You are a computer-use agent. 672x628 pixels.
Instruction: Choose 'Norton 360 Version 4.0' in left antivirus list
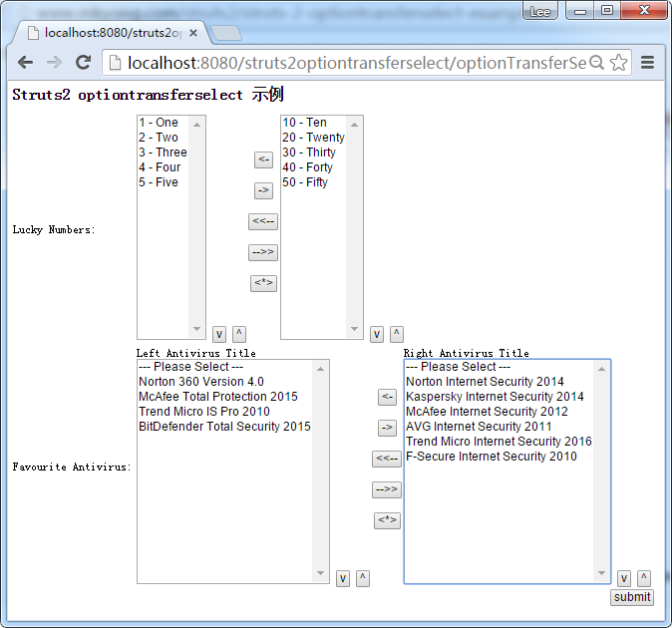pyautogui.click(x=201, y=382)
